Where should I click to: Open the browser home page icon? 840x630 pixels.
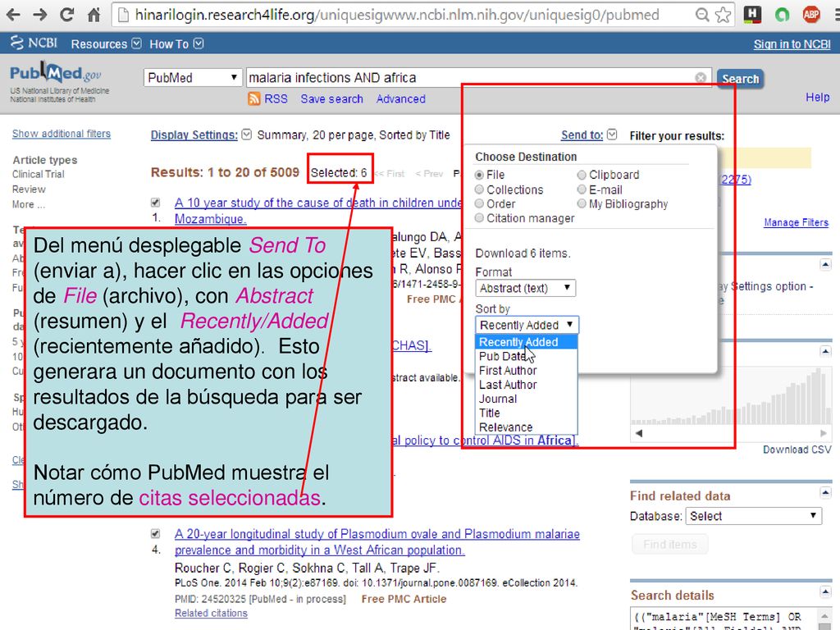pyautogui.click(x=94, y=15)
